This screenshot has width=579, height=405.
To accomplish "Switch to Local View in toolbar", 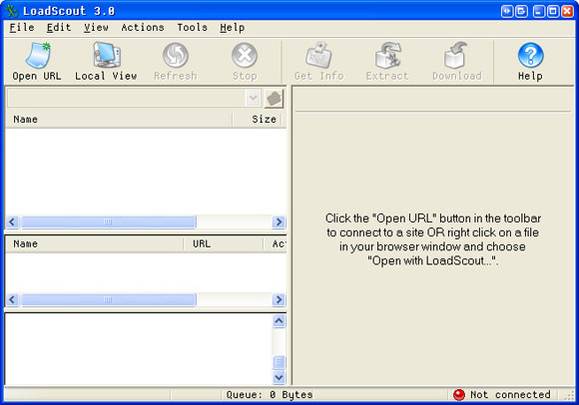I will [106, 61].
